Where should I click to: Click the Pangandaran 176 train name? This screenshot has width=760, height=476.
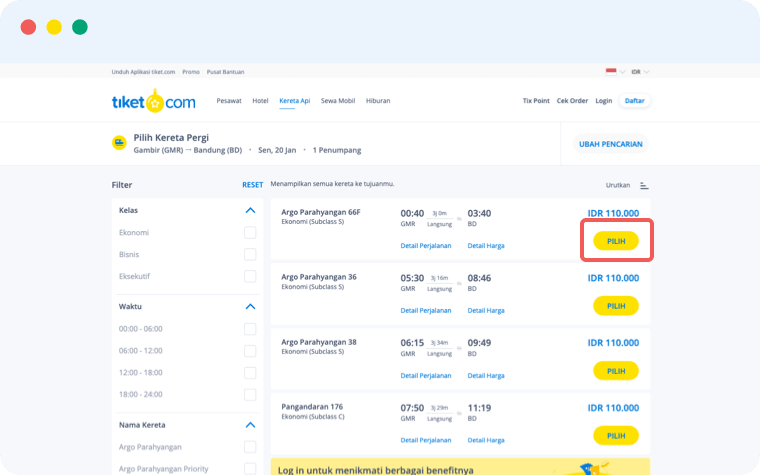[x=312, y=407]
